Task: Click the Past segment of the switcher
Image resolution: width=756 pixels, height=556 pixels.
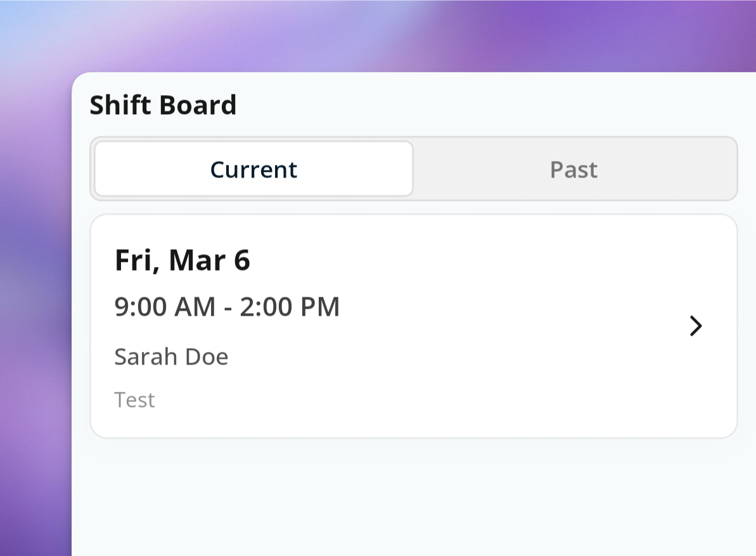Action: pos(573,169)
